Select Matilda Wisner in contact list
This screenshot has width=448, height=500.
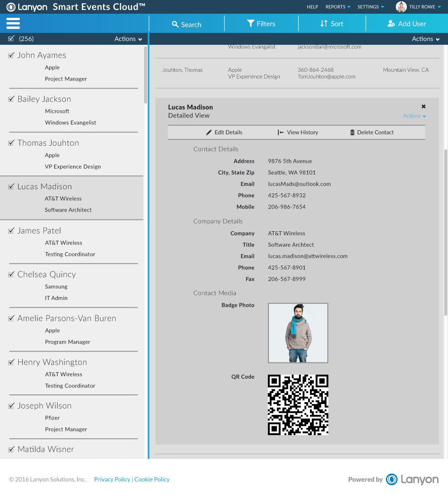click(46, 449)
